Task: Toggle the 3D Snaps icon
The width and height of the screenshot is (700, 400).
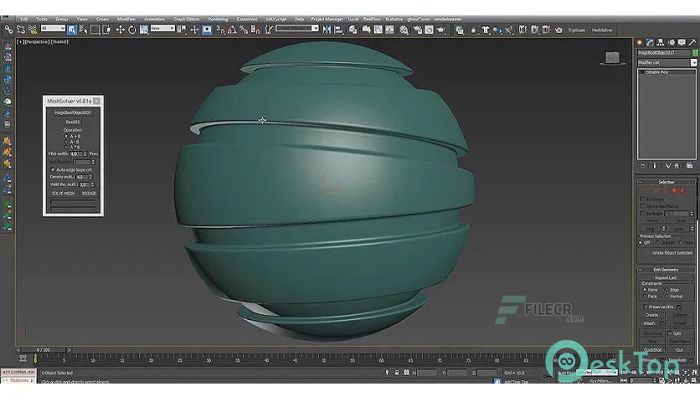Action: point(221,30)
